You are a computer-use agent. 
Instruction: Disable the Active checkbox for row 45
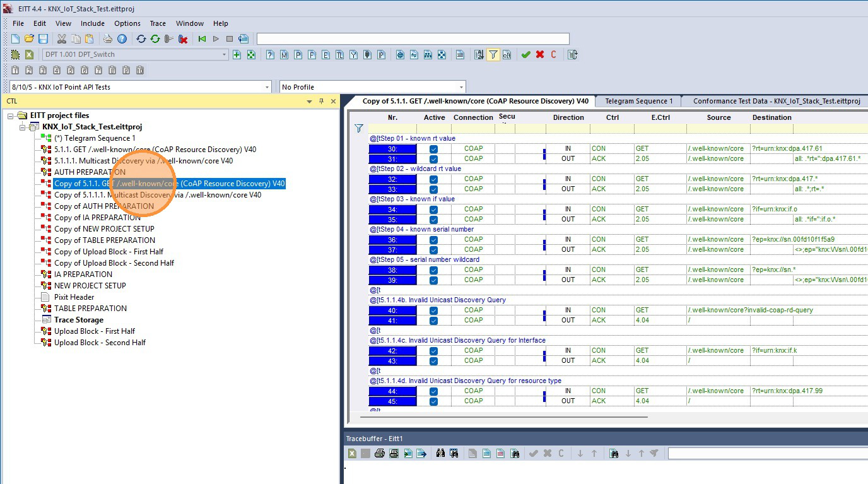coord(433,401)
